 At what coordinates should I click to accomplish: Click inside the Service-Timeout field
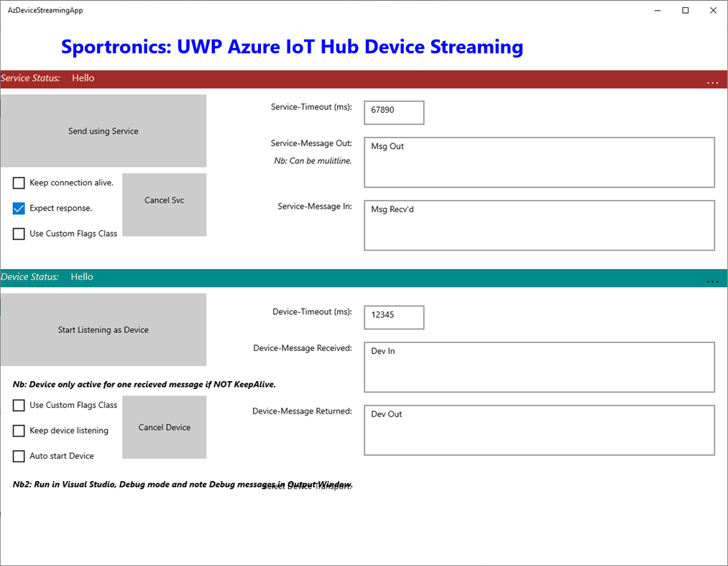coord(393,112)
